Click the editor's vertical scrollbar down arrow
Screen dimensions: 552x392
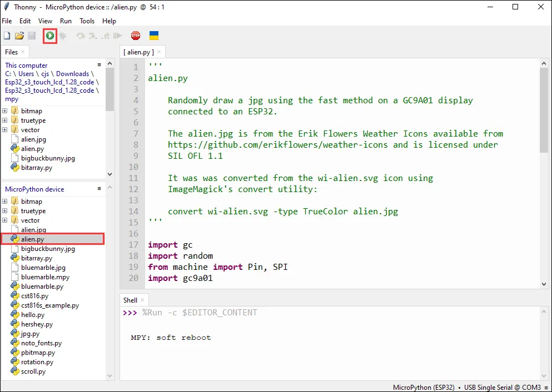[x=544, y=284]
